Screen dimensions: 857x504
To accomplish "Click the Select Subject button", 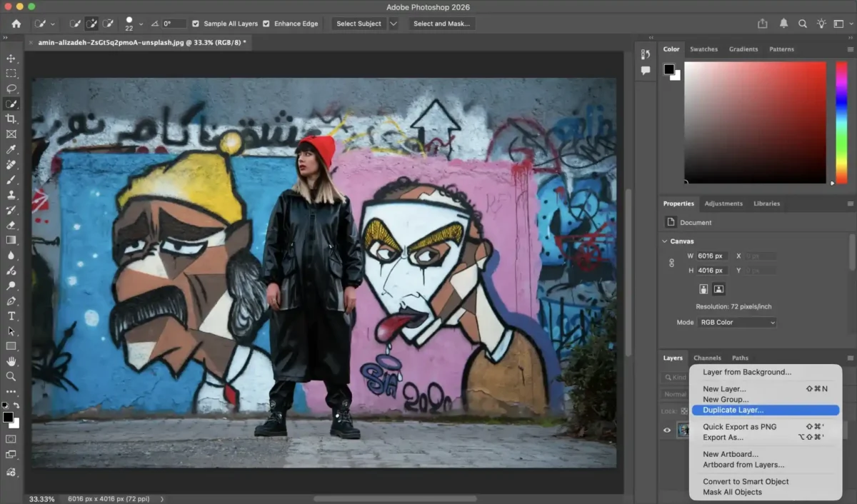I will tap(359, 24).
